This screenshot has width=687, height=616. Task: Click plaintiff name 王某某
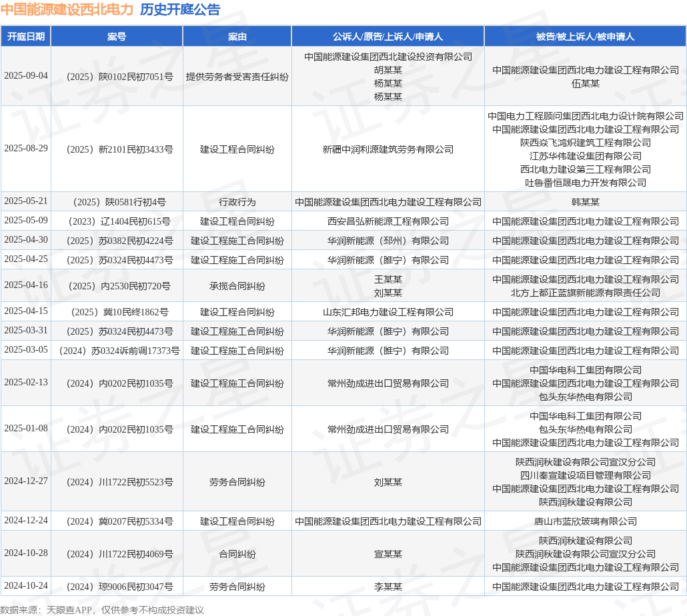pos(388,279)
